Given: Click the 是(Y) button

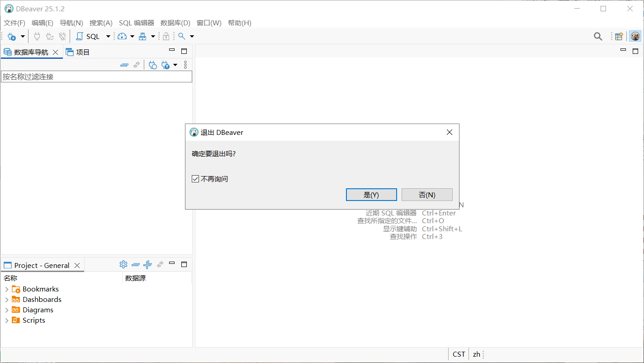Looking at the screenshot, I should 371,195.
